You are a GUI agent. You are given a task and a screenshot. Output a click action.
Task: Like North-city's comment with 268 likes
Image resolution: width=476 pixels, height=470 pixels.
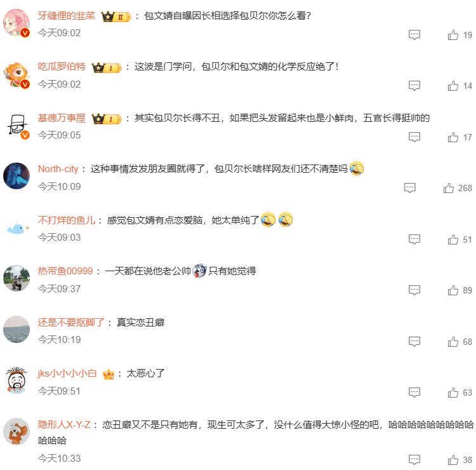pyautogui.click(x=448, y=188)
